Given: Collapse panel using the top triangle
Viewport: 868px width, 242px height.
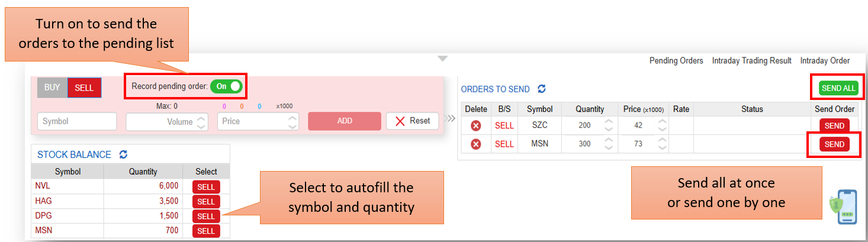Looking at the screenshot, I should (x=442, y=59).
